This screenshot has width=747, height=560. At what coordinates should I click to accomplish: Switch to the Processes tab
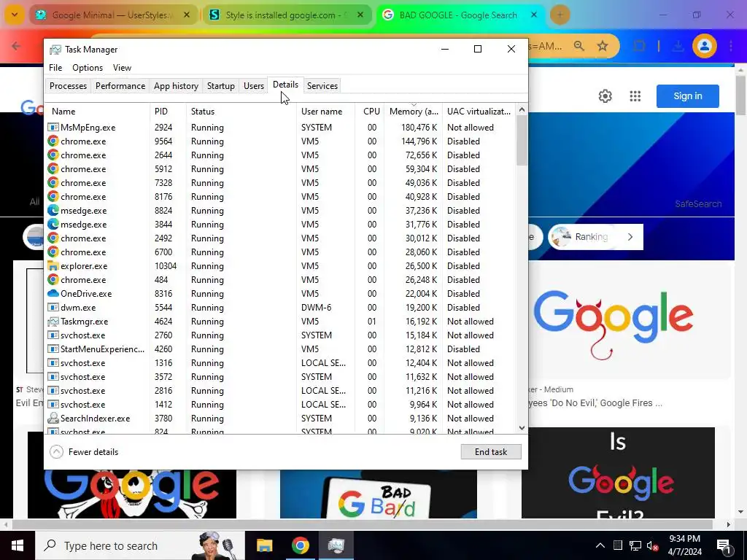click(x=68, y=86)
